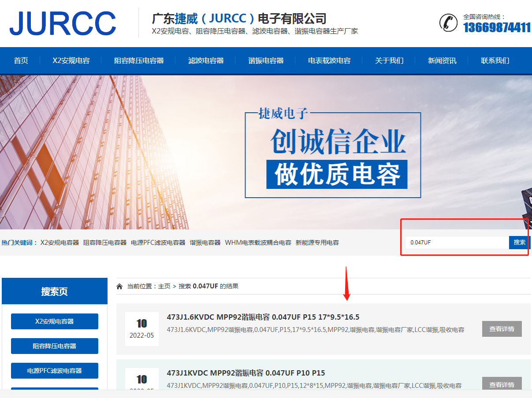Click the JURCC logo
532x398 pixels.
point(63,23)
